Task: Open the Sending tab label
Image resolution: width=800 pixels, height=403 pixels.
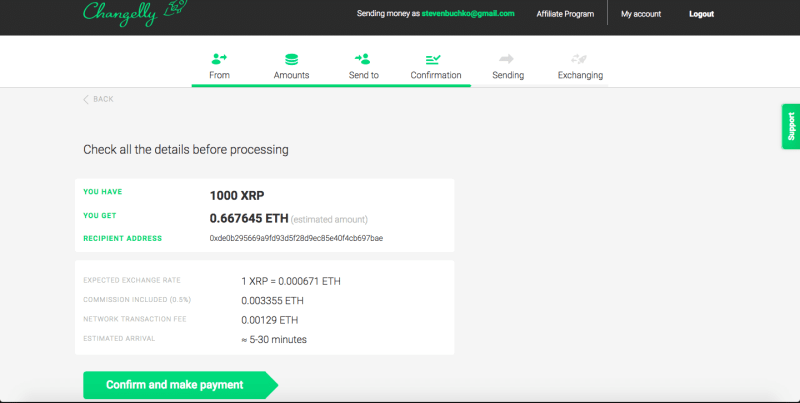Action: coord(508,75)
